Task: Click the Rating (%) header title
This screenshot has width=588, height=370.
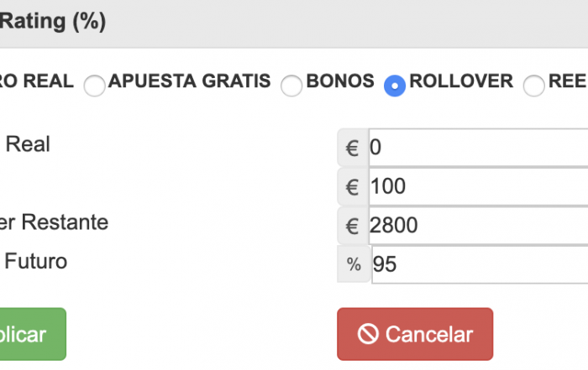Action: [x=53, y=21]
